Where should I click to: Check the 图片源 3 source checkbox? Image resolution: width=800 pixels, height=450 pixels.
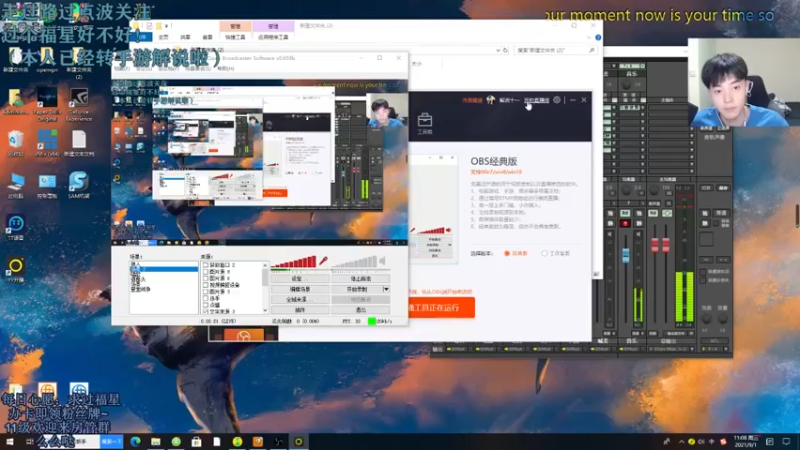click(x=206, y=292)
